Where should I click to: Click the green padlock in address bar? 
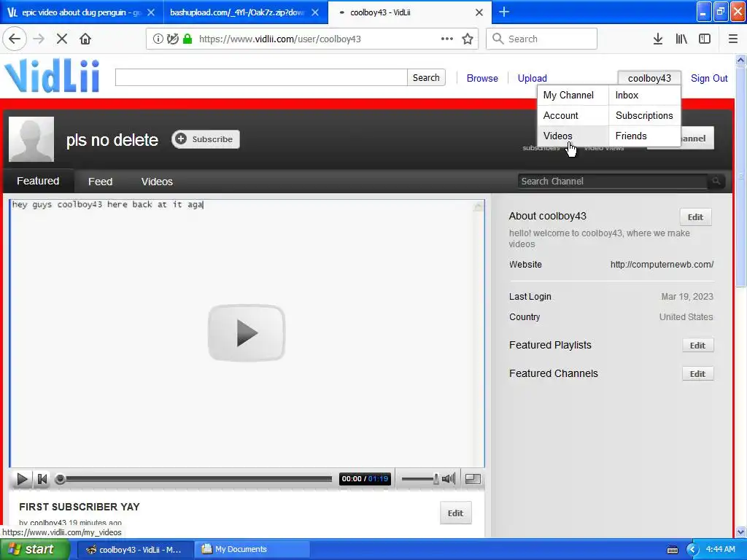[187, 39]
